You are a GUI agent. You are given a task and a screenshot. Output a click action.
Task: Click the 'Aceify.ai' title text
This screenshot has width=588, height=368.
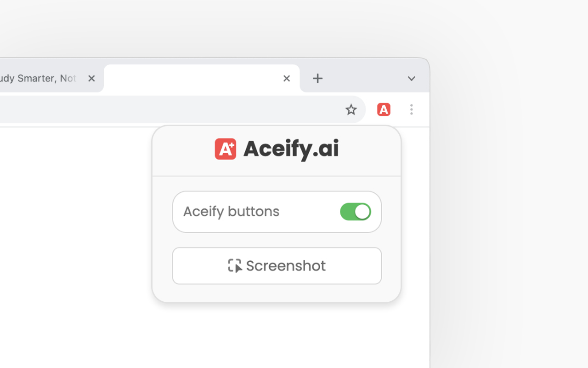pyautogui.click(x=291, y=149)
